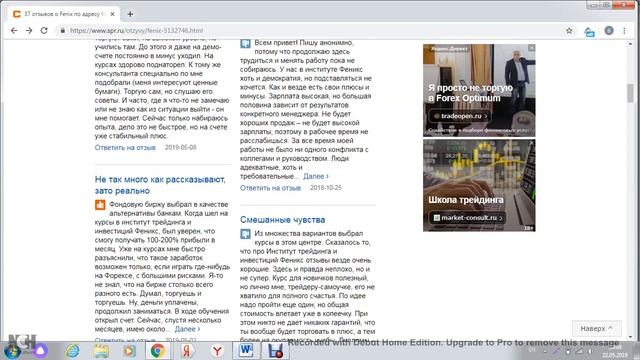640x360 pixels.
Task: Close the Forex Optimum ad with its X
Action: click(531, 48)
